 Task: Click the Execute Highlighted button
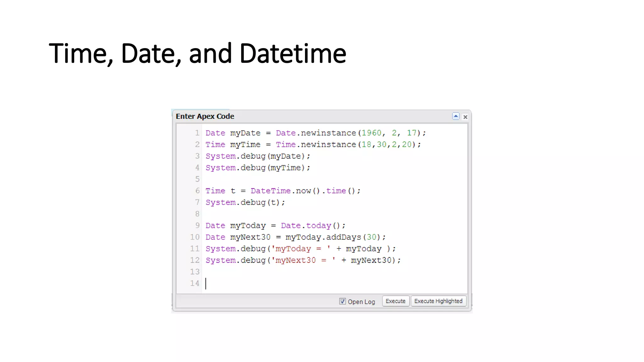438,301
